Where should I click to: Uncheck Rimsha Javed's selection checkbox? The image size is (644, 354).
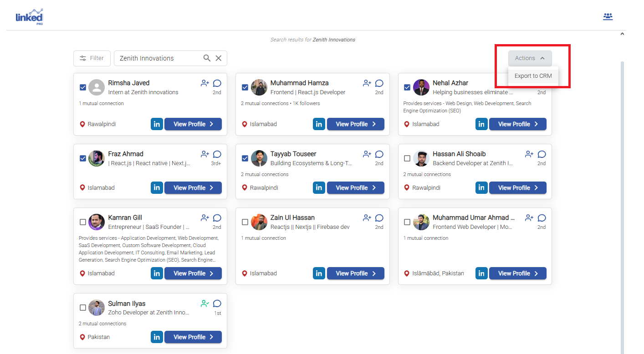(x=83, y=87)
